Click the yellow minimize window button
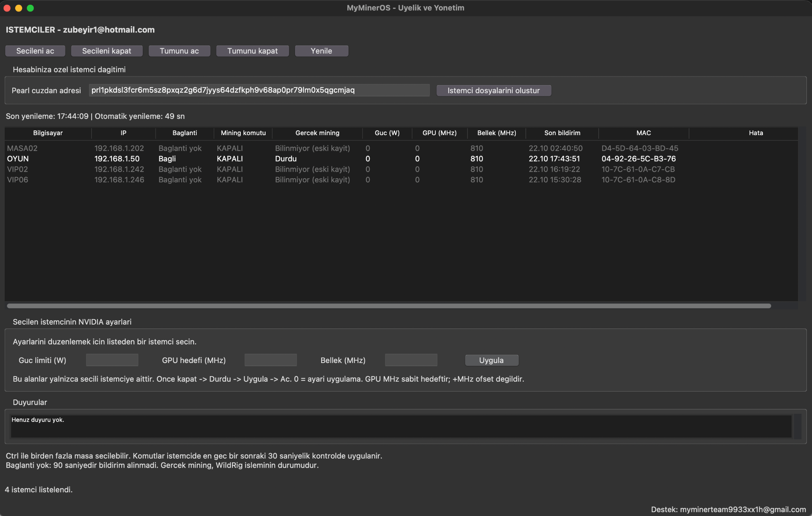 click(x=19, y=8)
